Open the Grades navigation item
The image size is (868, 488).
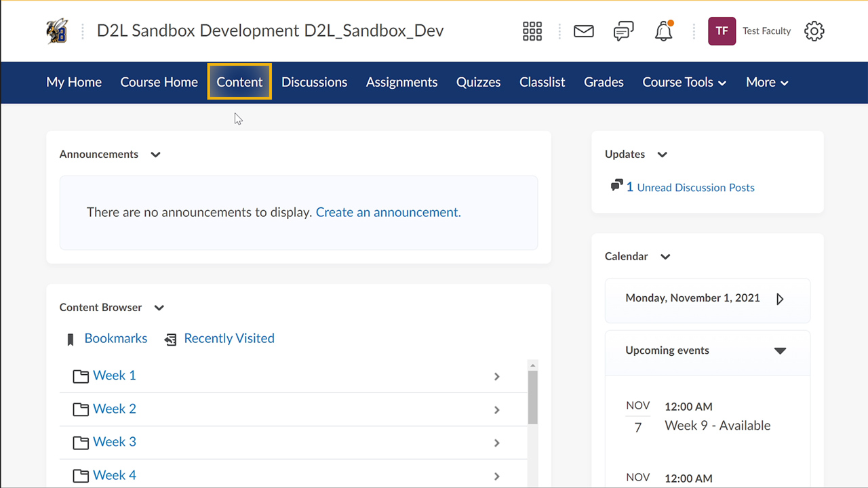604,82
